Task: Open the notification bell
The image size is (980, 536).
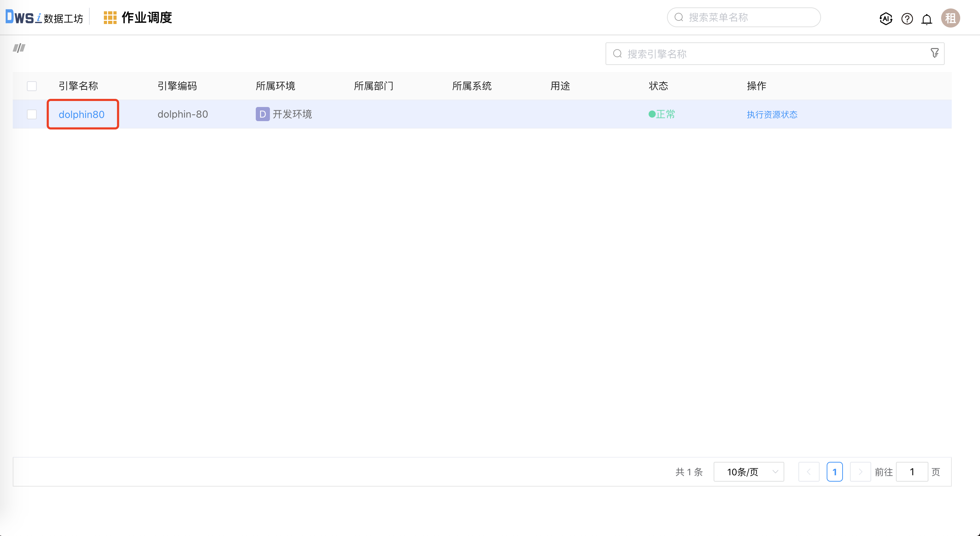Action: coord(927,18)
